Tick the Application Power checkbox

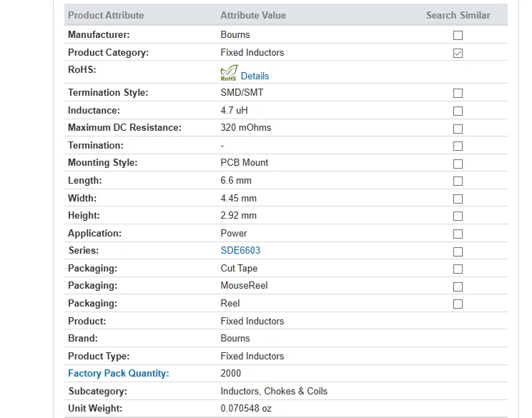[458, 234]
